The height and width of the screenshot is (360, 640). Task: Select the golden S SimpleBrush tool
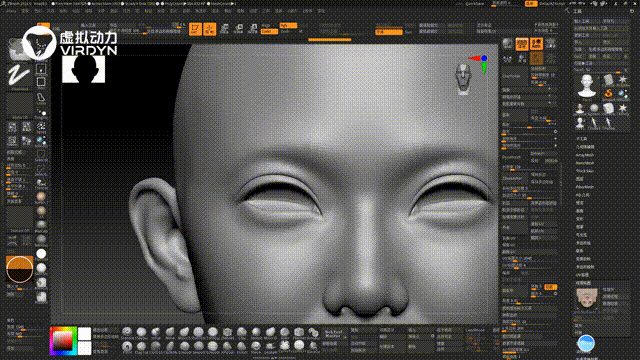[608, 93]
